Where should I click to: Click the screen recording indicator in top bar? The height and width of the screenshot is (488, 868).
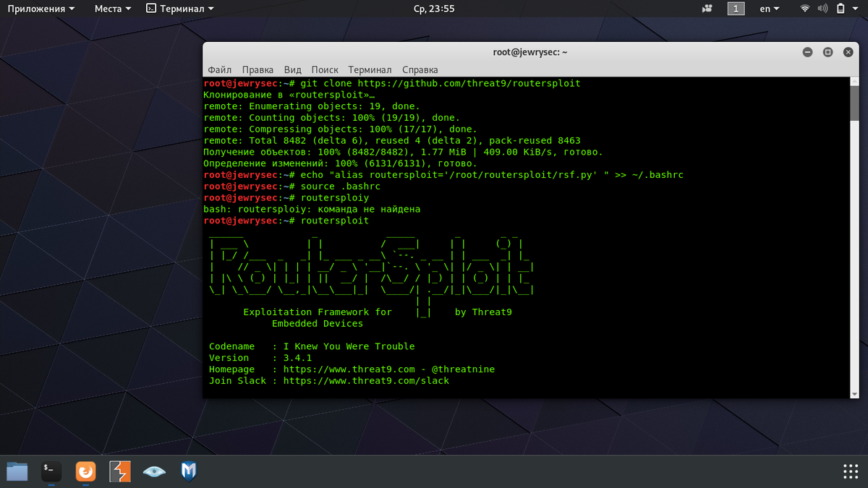707,9
